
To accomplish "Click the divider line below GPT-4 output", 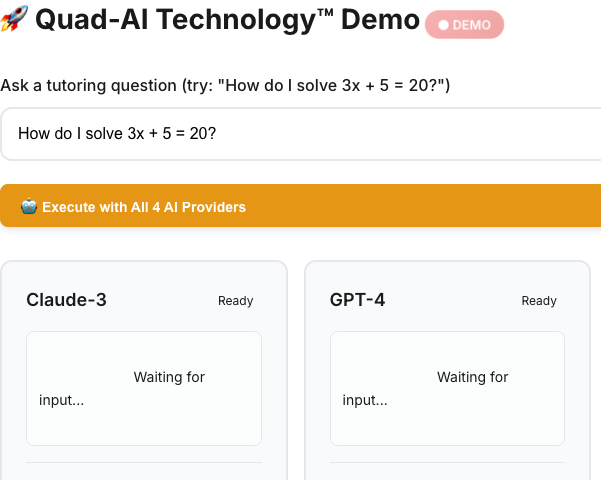I will [x=447, y=462].
